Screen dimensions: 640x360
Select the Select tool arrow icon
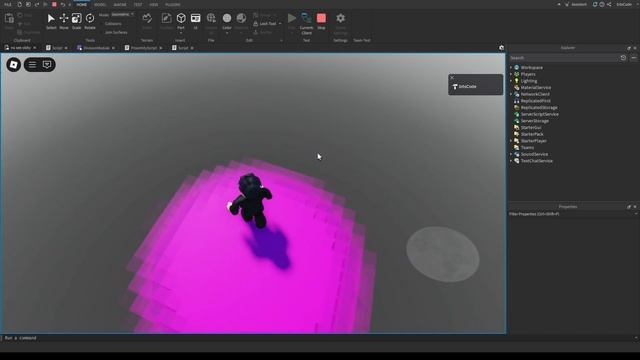point(51,19)
